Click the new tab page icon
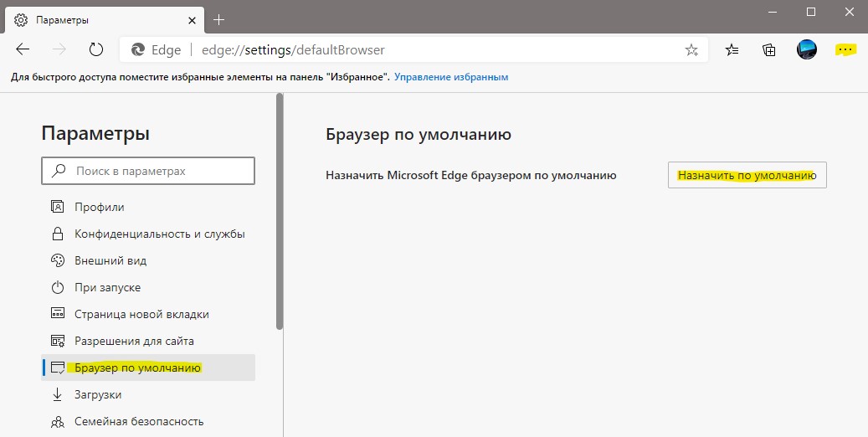The width and height of the screenshot is (868, 437). coord(57,314)
